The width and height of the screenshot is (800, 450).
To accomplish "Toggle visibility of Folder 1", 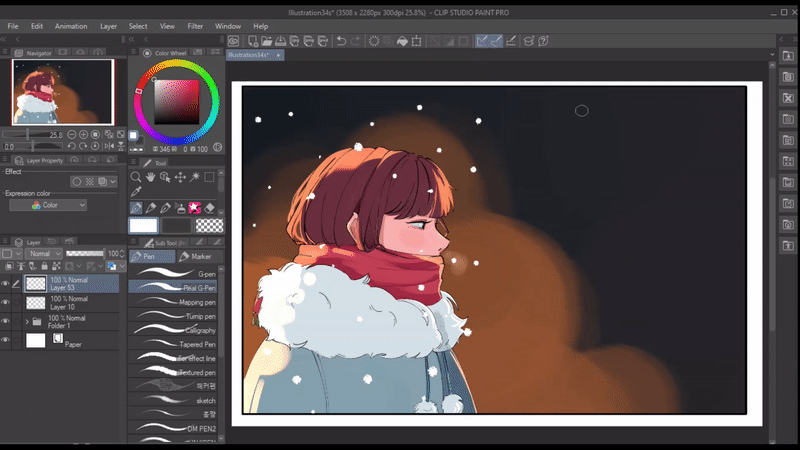I will click(5, 321).
